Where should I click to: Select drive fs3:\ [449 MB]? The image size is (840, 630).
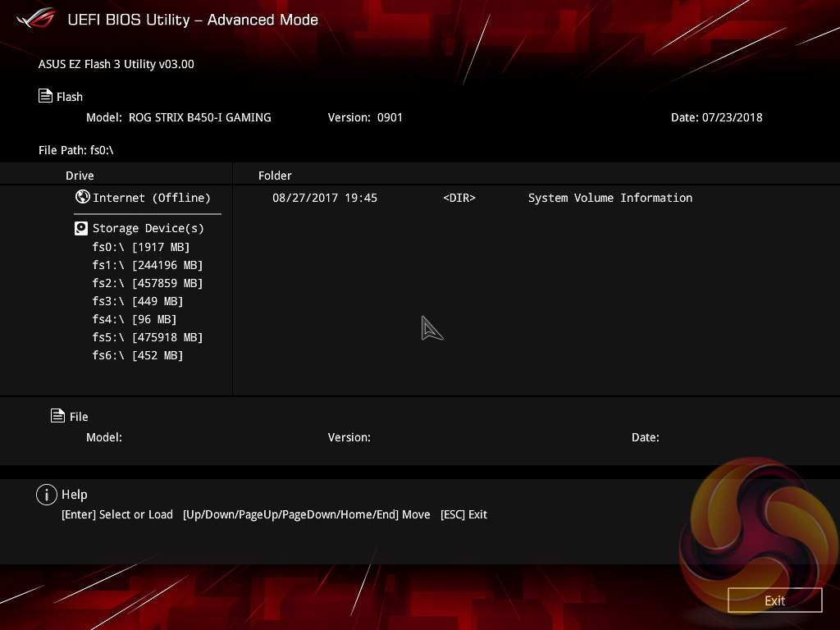(x=138, y=301)
